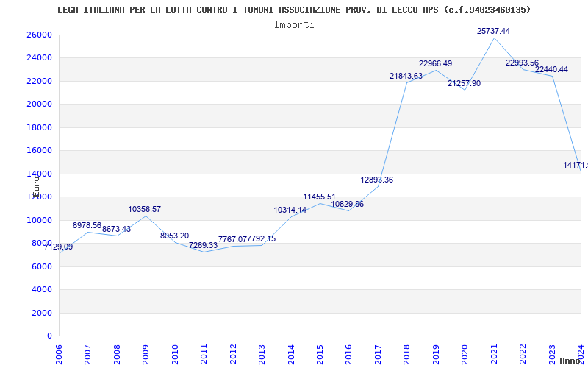Click the 22440.44 data label
The height and width of the screenshot is (368, 588).
tap(551, 69)
